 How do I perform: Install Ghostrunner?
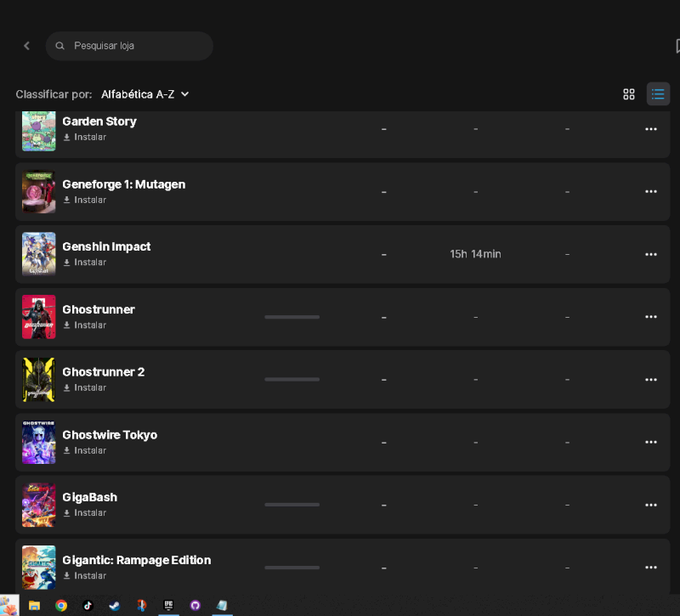[85, 325]
